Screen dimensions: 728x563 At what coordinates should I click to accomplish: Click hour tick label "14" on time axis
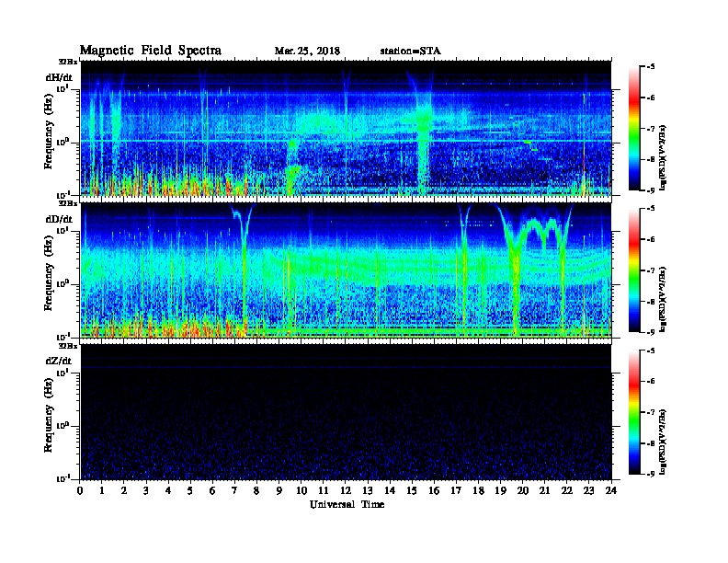click(x=390, y=490)
